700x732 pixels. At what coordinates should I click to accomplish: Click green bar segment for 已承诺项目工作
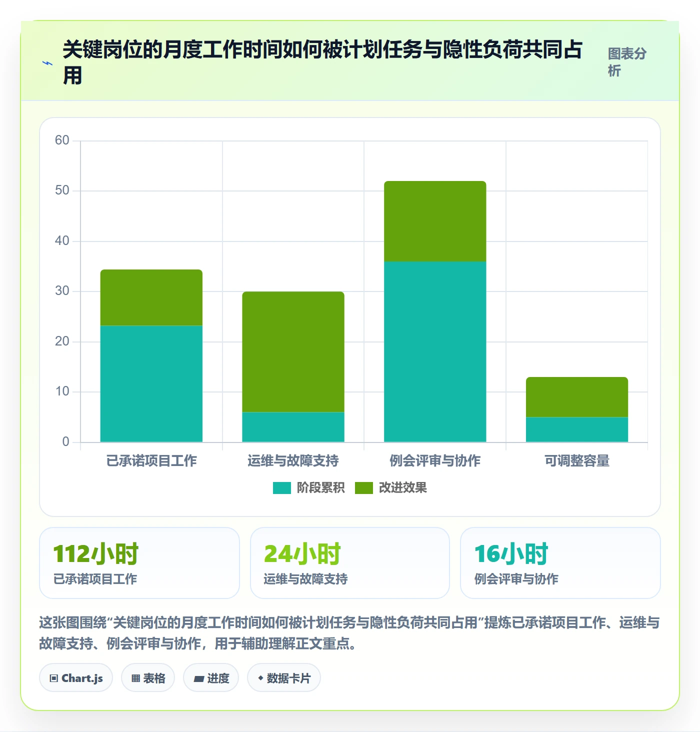coord(151,298)
